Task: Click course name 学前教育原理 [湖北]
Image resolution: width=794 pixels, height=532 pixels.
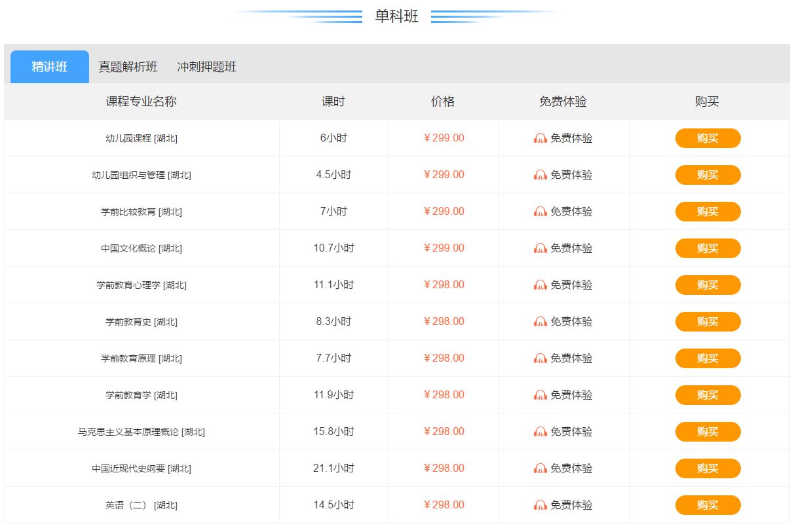Action: click(142, 358)
